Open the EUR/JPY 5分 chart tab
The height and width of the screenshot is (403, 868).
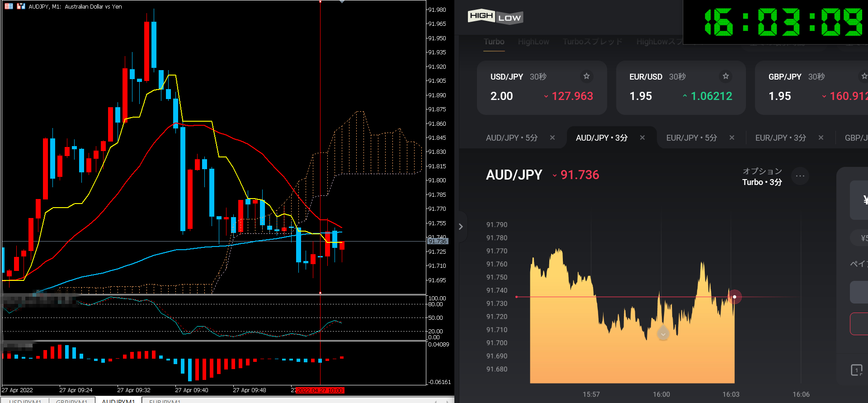[x=691, y=137]
